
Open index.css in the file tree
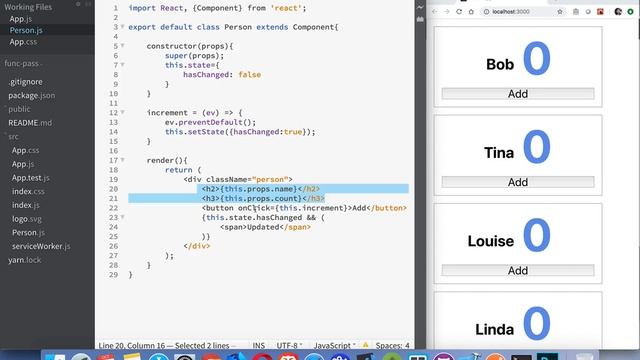28,191
